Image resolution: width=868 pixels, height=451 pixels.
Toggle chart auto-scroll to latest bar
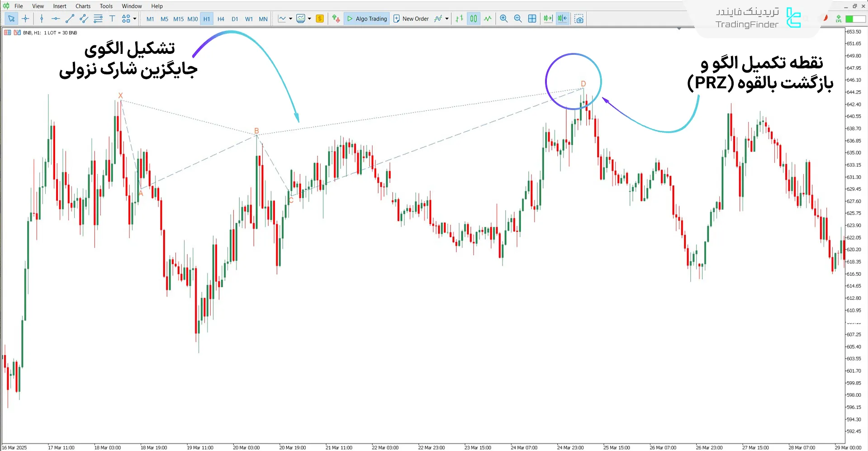pos(548,19)
